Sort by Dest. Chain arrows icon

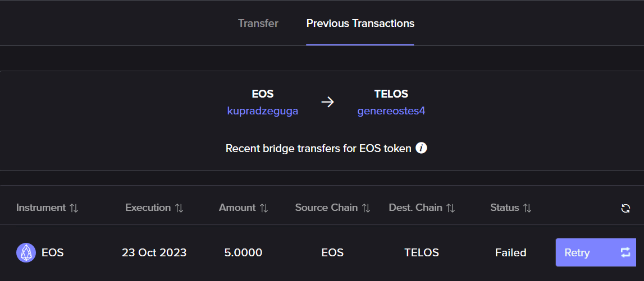coord(450,208)
